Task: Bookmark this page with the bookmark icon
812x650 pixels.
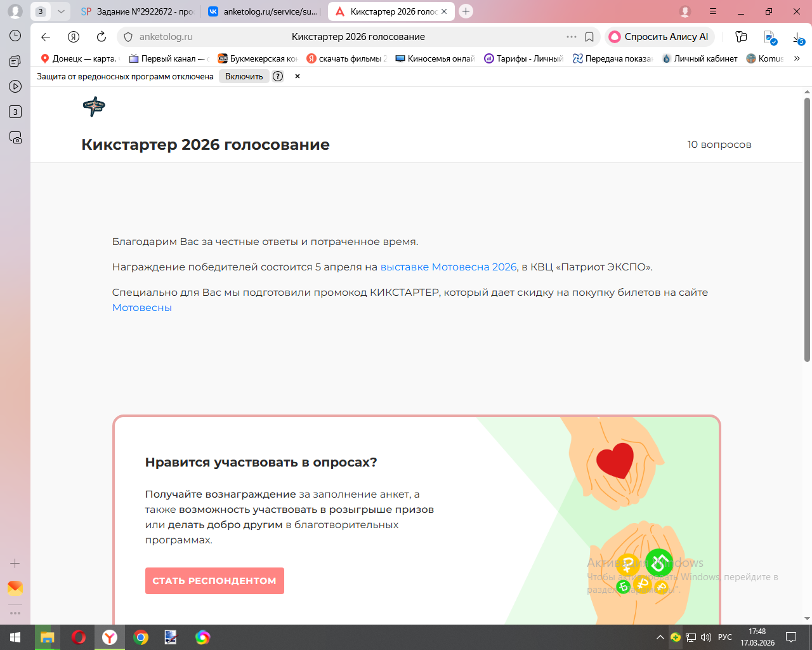Action: (589, 37)
